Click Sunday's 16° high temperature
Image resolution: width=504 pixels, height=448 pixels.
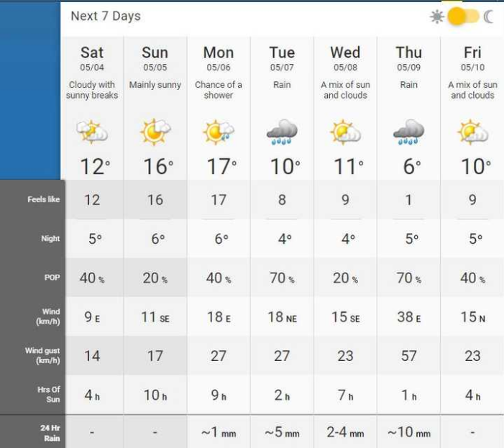pos(158,166)
